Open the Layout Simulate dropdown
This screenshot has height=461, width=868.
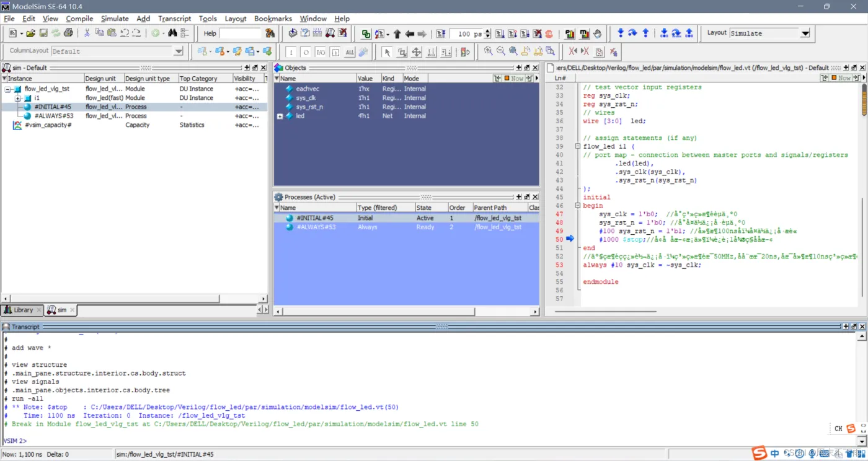click(805, 33)
